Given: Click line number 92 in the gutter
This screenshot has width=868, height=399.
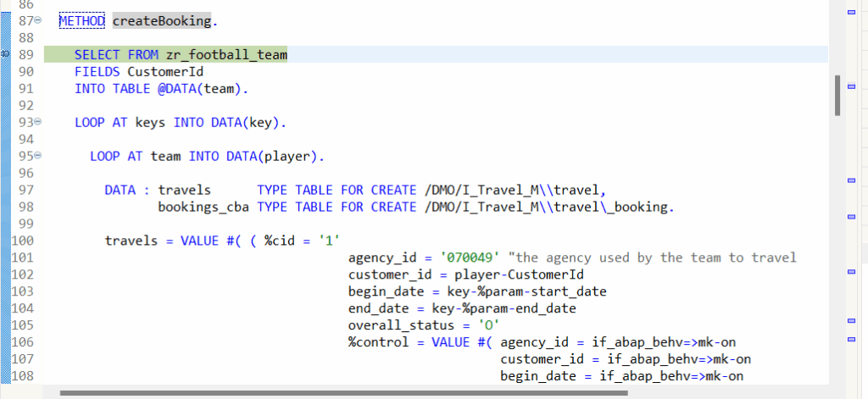Looking at the screenshot, I should coord(25,105).
